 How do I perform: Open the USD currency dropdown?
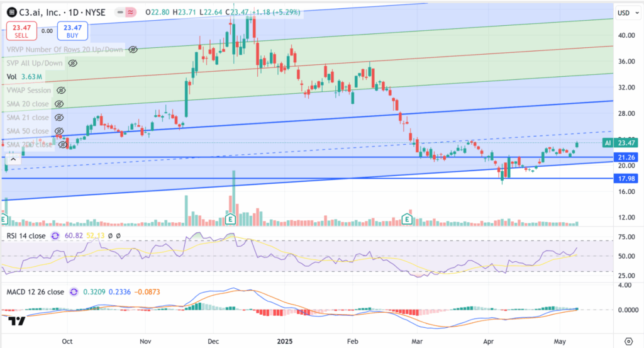[x=628, y=13]
